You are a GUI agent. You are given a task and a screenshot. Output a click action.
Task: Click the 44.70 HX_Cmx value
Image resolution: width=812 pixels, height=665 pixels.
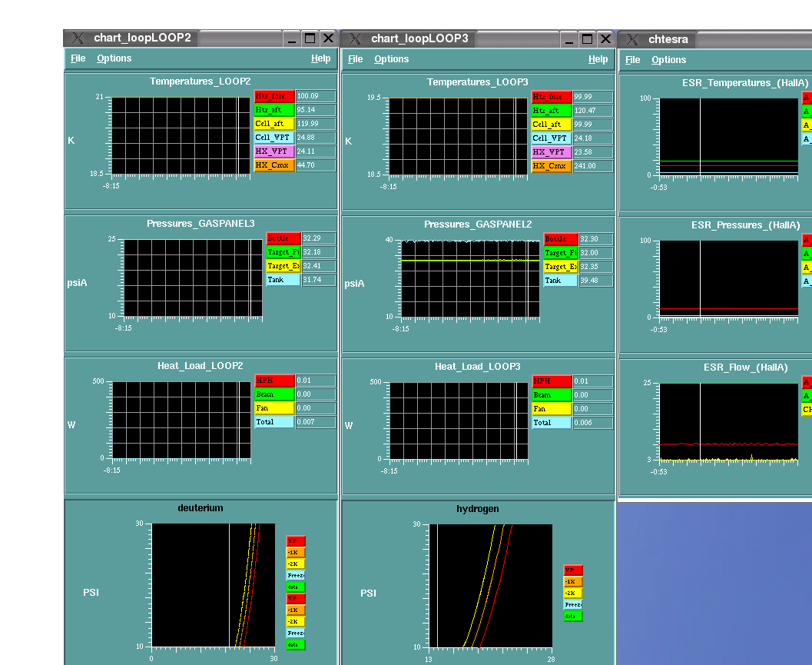pos(316,165)
